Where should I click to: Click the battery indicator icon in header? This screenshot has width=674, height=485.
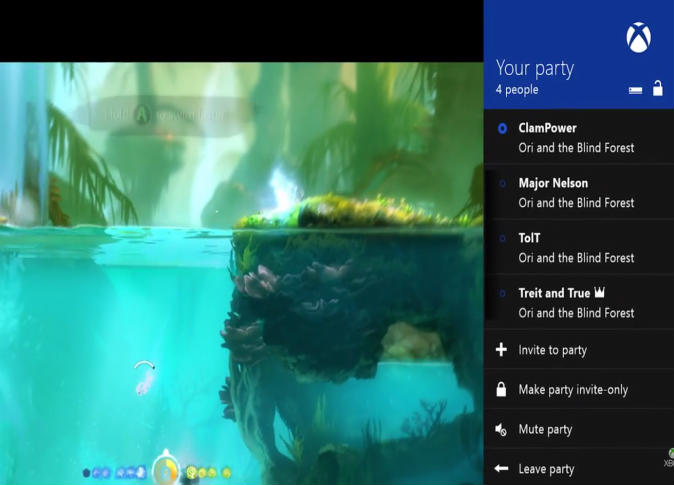635,90
